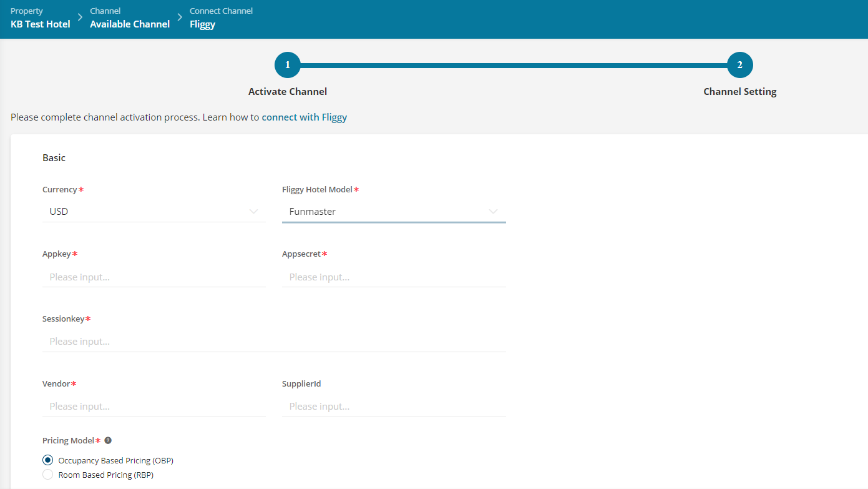Focus the Appkey input field
This screenshot has width=868, height=489.
(154, 277)
